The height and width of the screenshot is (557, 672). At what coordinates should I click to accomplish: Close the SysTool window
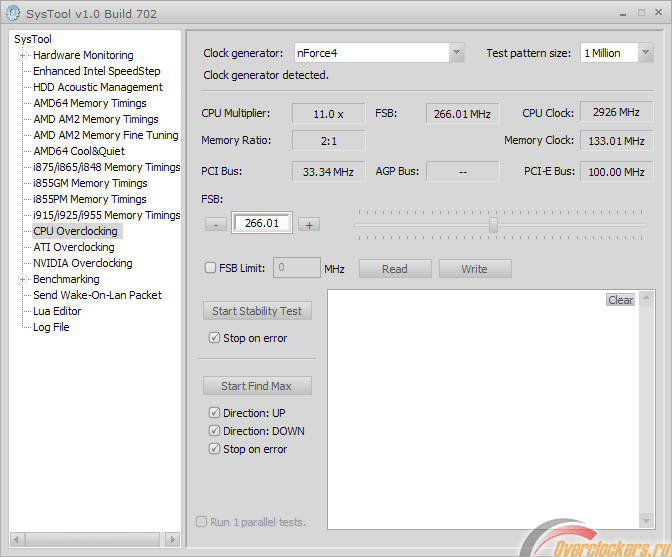659,12
